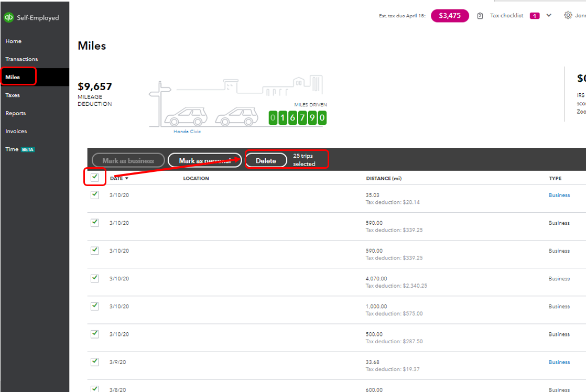Click Business type in the 500.00 row
The width and height of the screenshot is (586, 392).
click(559, 334)
